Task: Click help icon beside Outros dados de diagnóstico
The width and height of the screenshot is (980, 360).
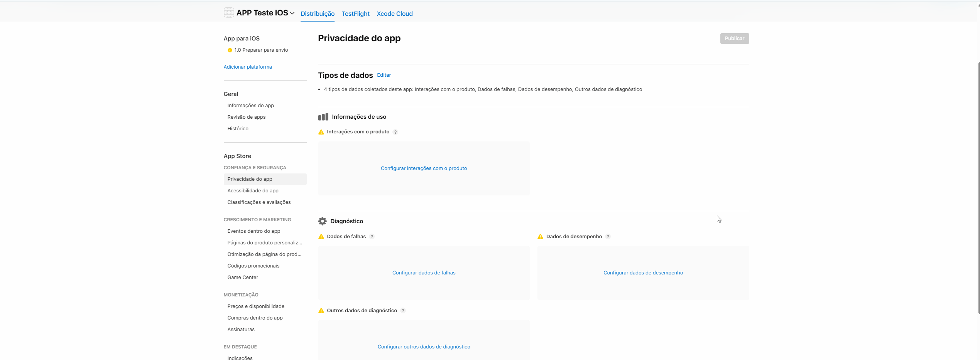Action: coord(403,311)
